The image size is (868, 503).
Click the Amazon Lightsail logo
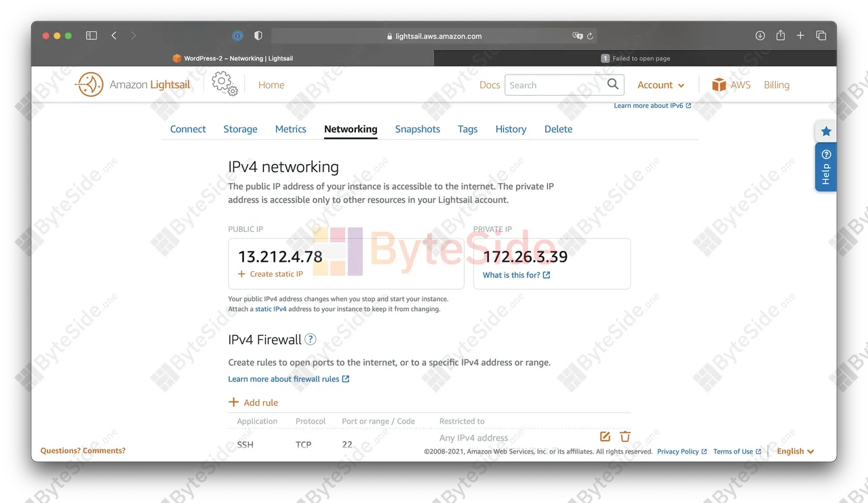click(x=133, y=85)
